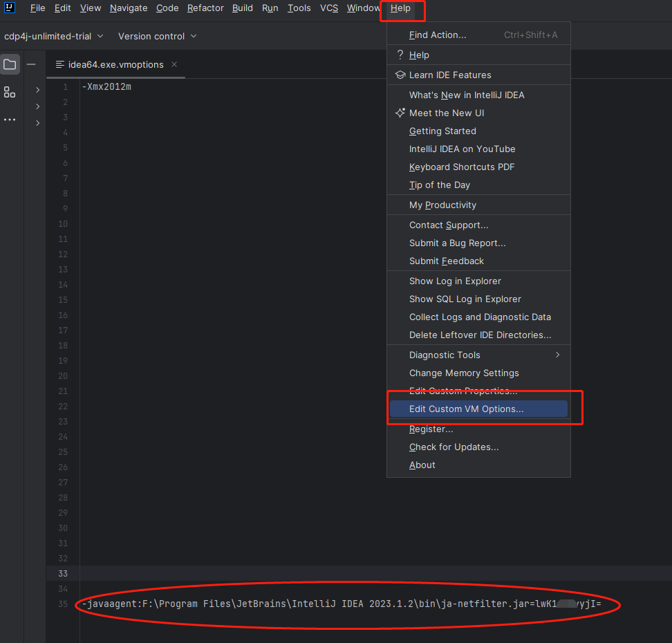Show Tip of the Day

(478, 185)
